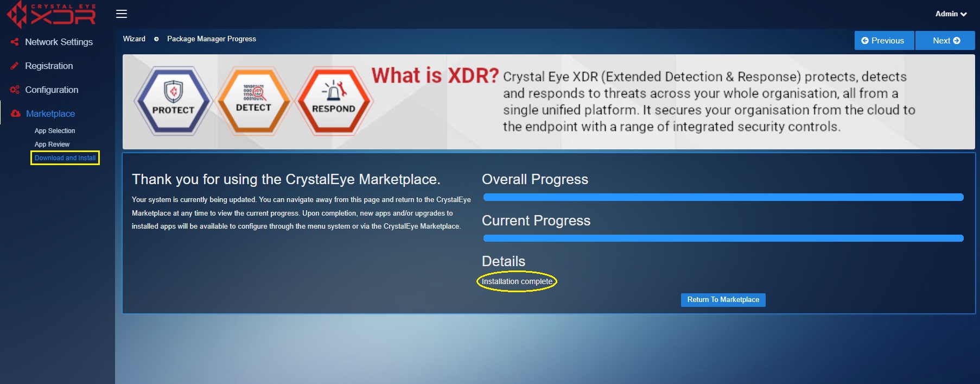Go to App Selection submenu
This screenshot has width=980, height=384.
pyautogui.click(x=55, y=131)
